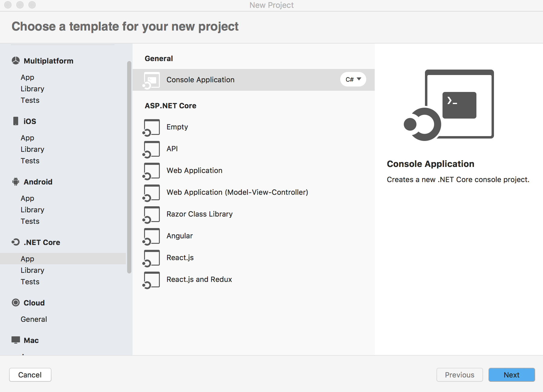Choose the Angular template label

click(x=179, y=236)
